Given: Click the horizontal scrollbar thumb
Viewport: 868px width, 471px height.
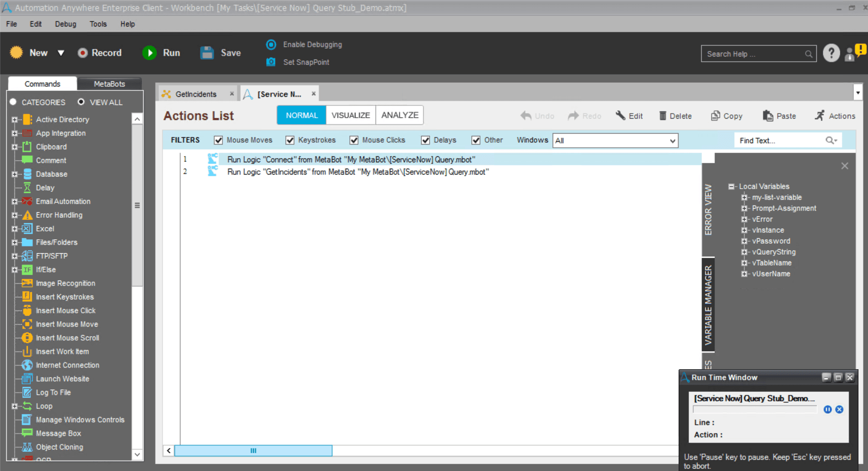Looking at the screenshot, I should (253, 451).
